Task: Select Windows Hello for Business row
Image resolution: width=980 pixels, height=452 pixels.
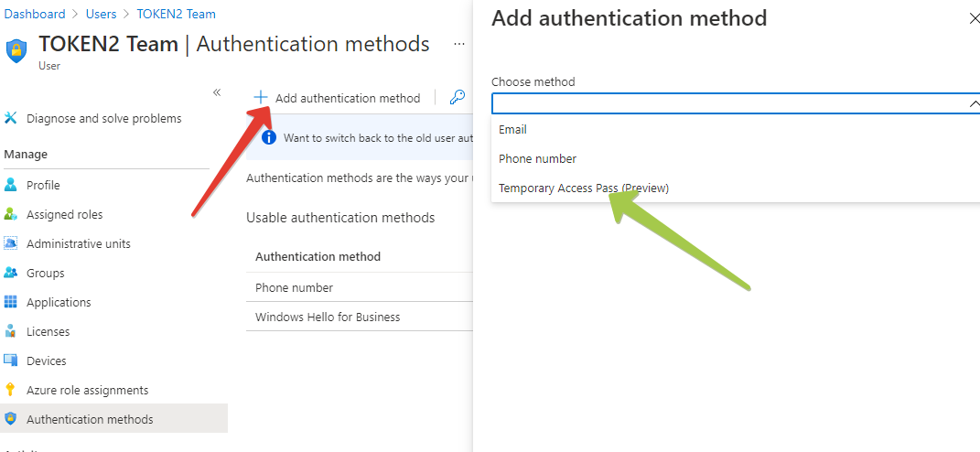Action: click(360, 317)
